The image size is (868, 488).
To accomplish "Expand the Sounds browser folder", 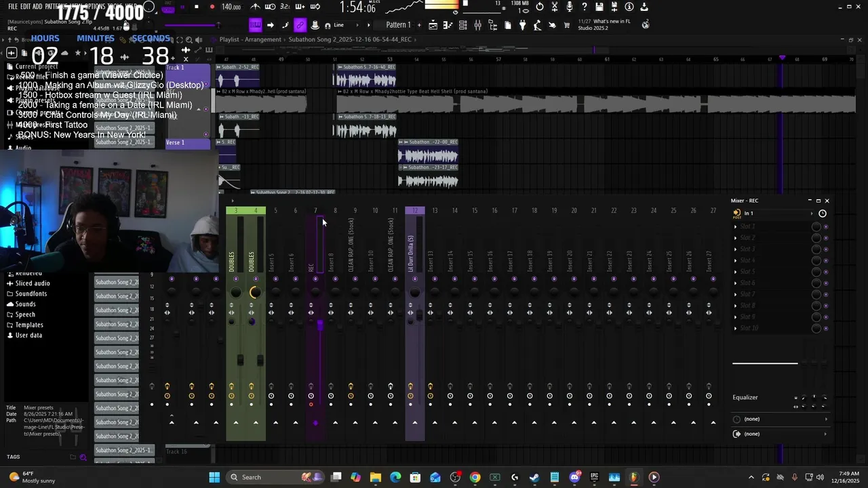I will 25,304.
